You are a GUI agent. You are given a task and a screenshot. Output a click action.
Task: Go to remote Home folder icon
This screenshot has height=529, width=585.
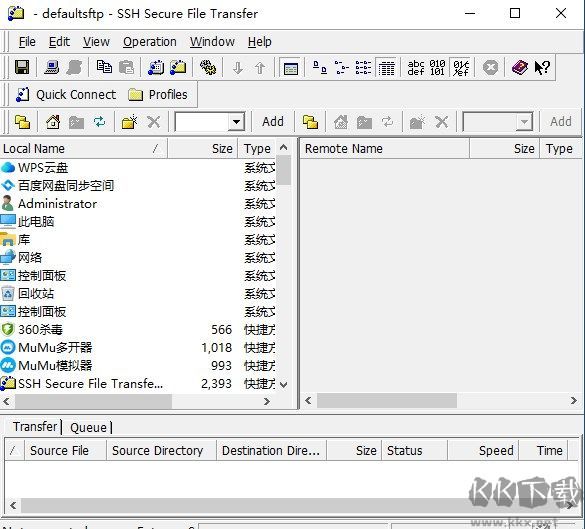tap(341, 122)
